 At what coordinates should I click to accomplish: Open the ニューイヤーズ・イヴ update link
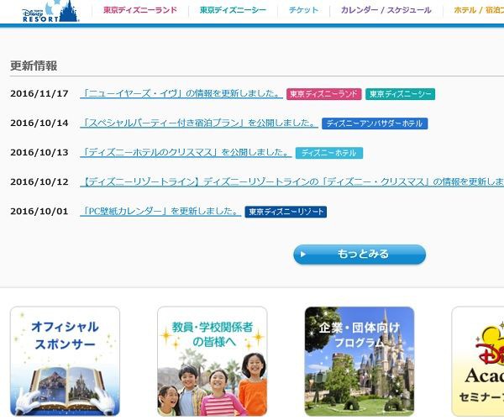[x=181, y=93]
